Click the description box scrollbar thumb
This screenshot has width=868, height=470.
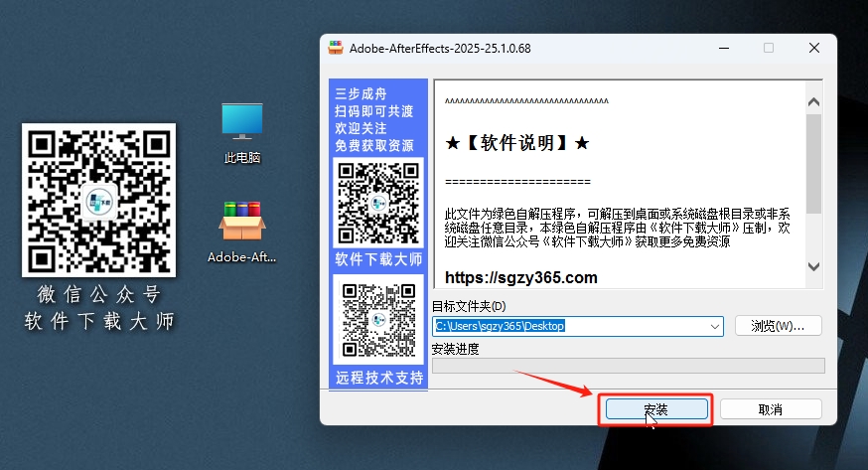[x=813, y=164]
